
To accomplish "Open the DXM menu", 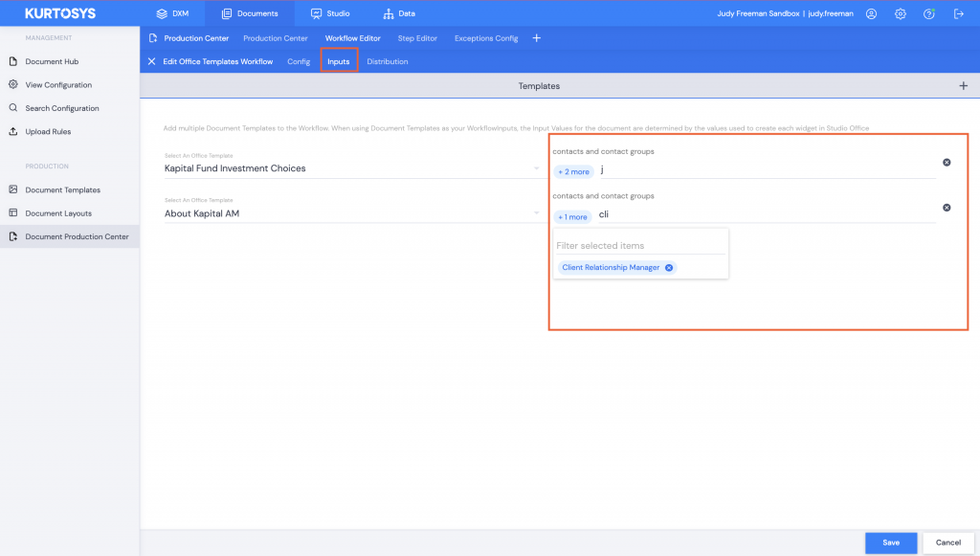I will point(172,13).
